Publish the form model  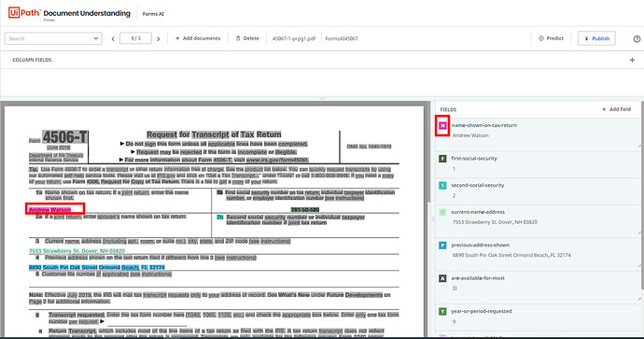[x=596, y=38]
